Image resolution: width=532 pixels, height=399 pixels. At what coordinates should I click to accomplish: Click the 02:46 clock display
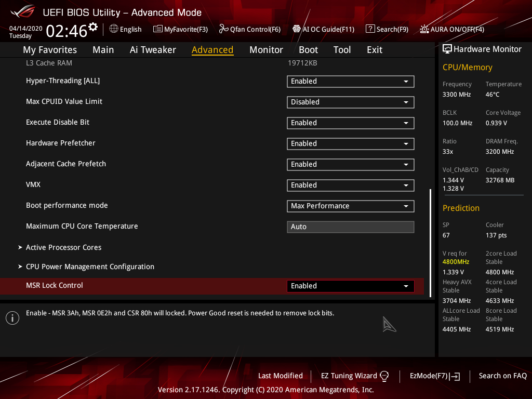66,31
